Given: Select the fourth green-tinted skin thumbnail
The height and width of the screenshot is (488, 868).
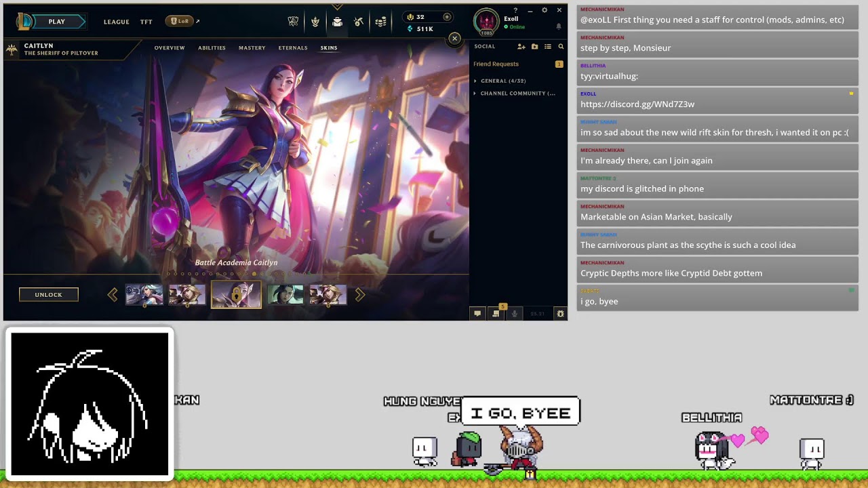Looking at the screenshot, I should [285, 295].
